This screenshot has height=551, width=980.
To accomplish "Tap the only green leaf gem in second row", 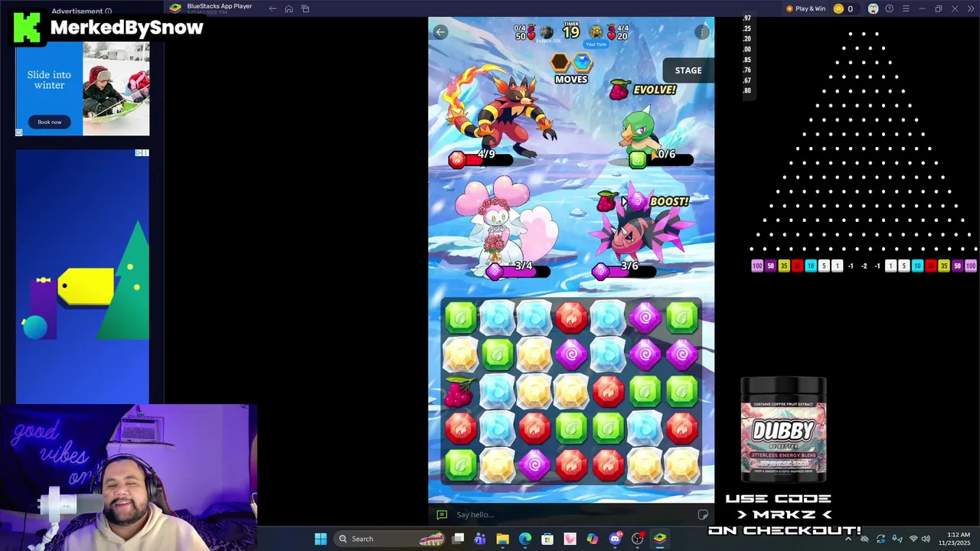I will 498,354.
